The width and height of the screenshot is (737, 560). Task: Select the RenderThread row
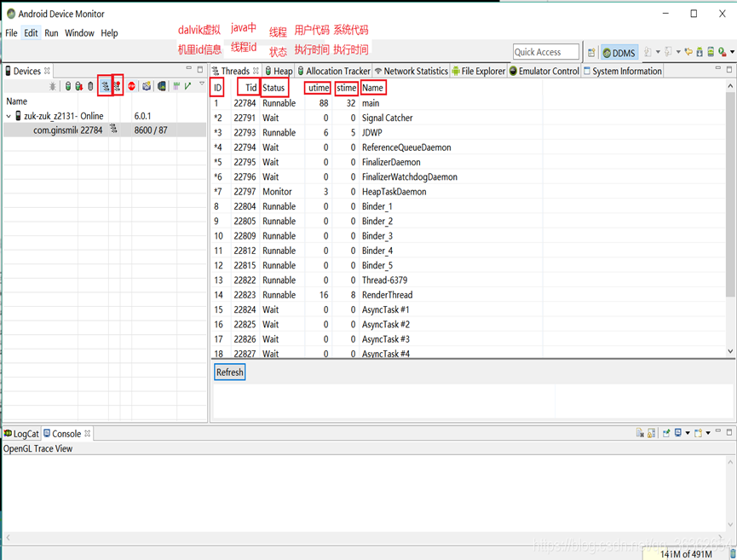tap(469, 295)
